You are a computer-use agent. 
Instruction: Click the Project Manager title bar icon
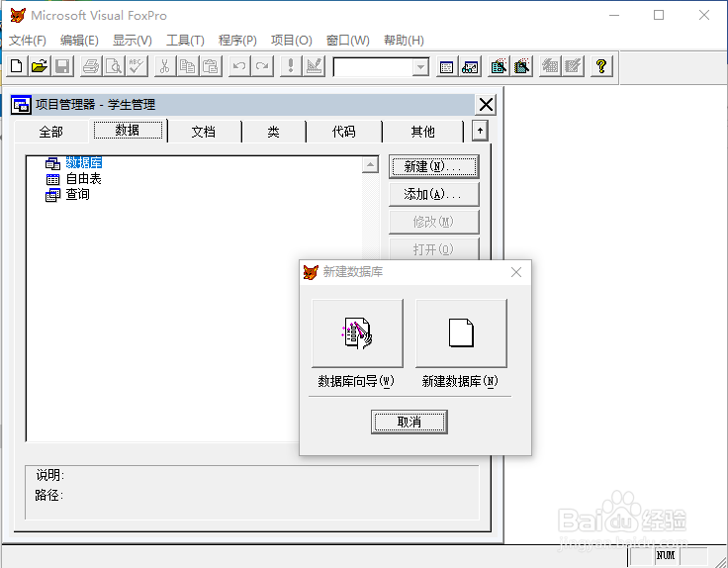click(x=21, y=105)
